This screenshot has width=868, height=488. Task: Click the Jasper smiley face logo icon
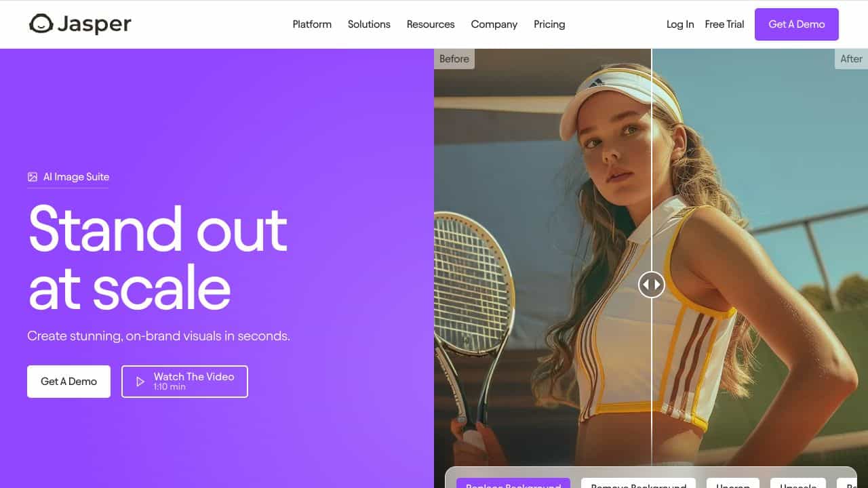coord(41,24)
